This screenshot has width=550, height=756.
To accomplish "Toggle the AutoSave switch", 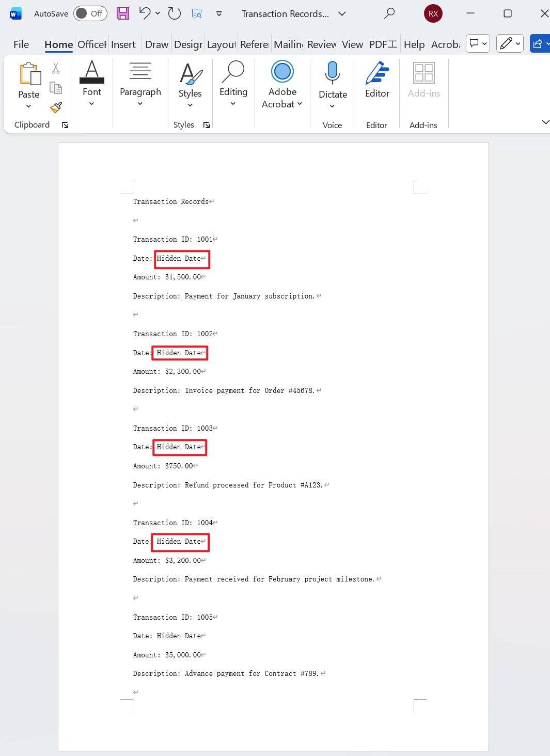I will [x=90, y=13].
